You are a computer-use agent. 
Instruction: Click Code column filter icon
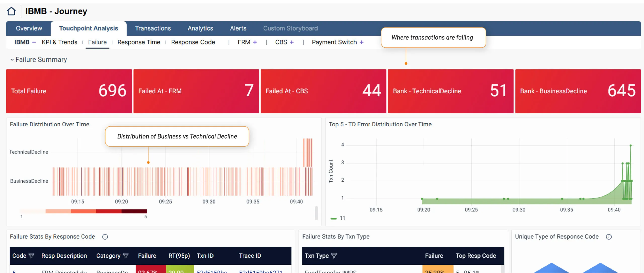pyautogui.click(x=31, y=256)
